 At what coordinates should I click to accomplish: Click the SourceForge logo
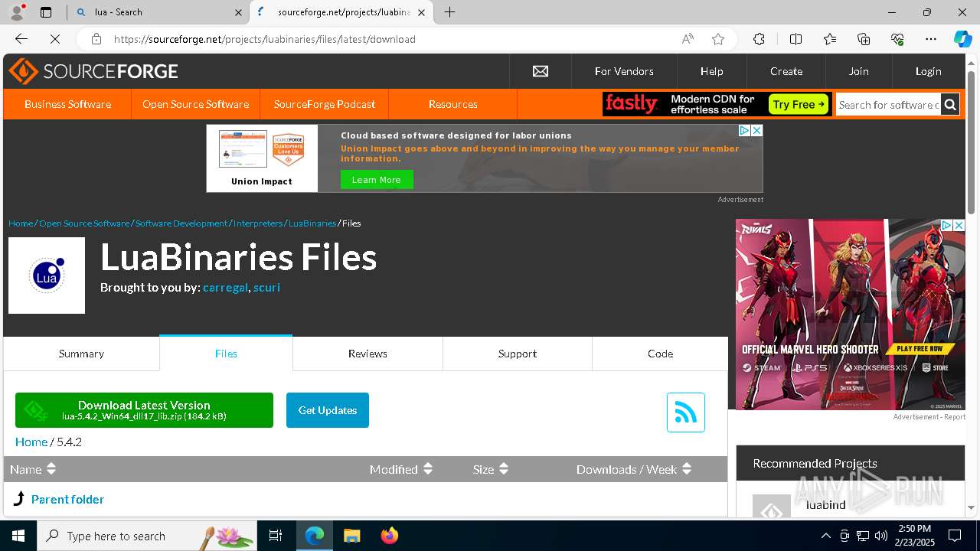click(x=93, y=71)
